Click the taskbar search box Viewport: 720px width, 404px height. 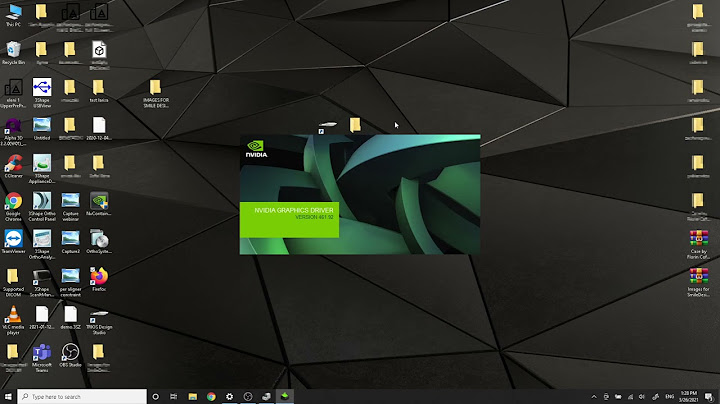click(82, 396)
